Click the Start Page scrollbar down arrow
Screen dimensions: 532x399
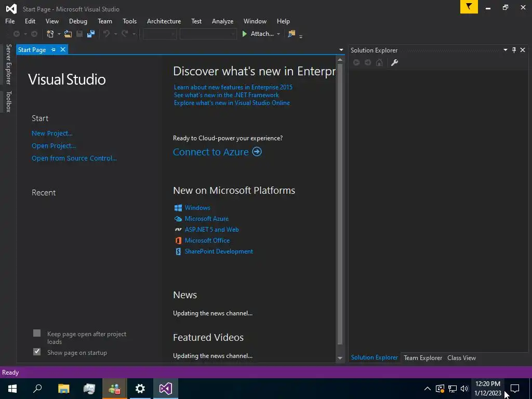(x=340, y=358)
